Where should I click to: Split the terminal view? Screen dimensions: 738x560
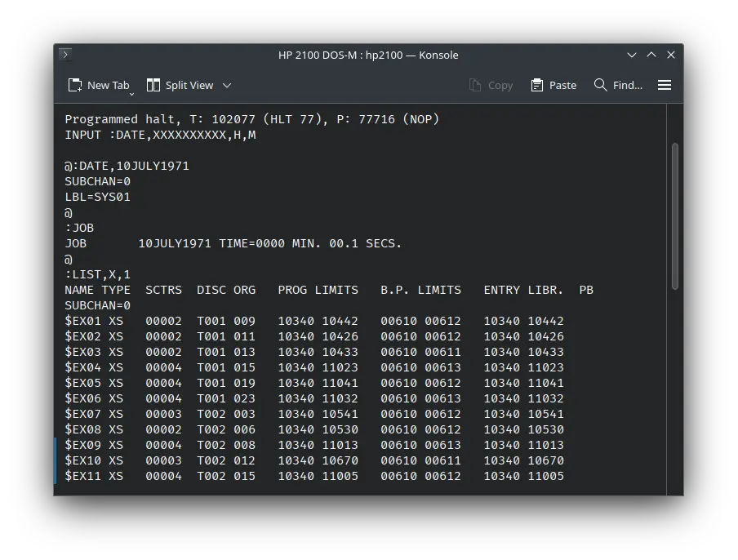coord(180,85)
